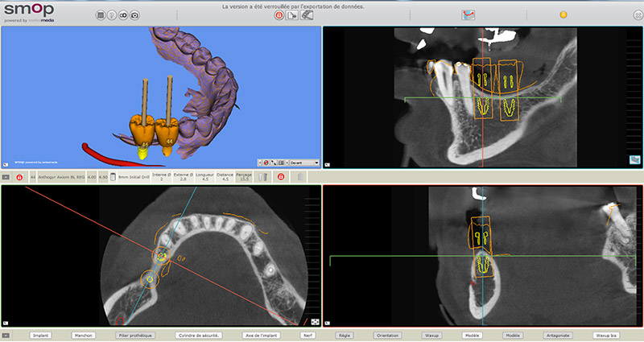The width and height of the screenshot is (644, 342).
Task: Click the trash icon in the implant bar
Action: [x=262, y=175]
